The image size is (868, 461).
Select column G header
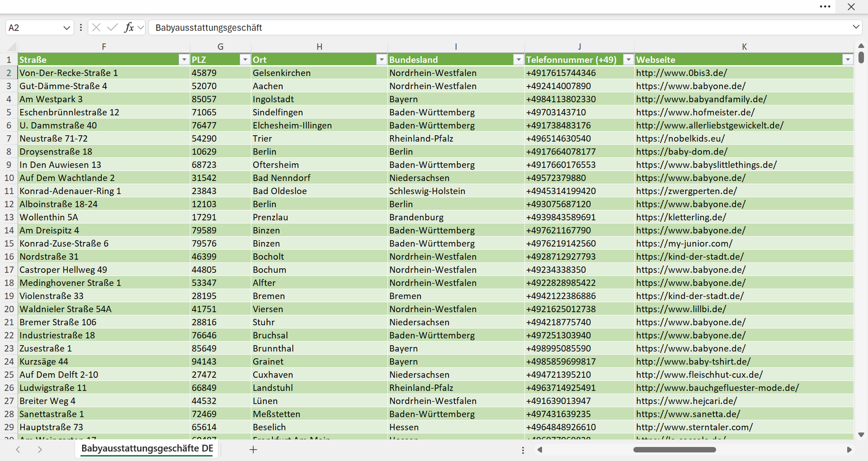tap(220, 47)
